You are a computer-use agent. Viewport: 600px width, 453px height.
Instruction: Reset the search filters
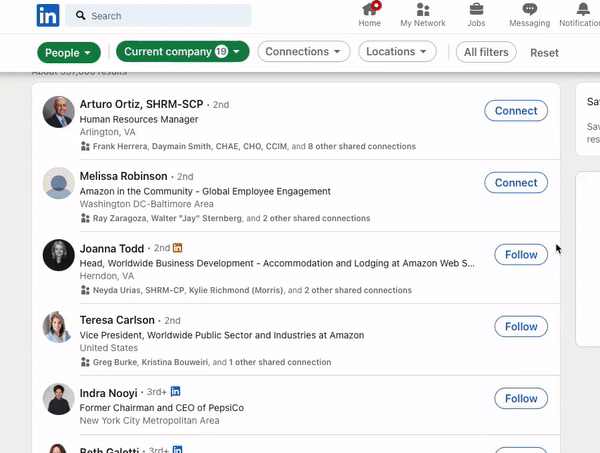(x=544, y=53)
